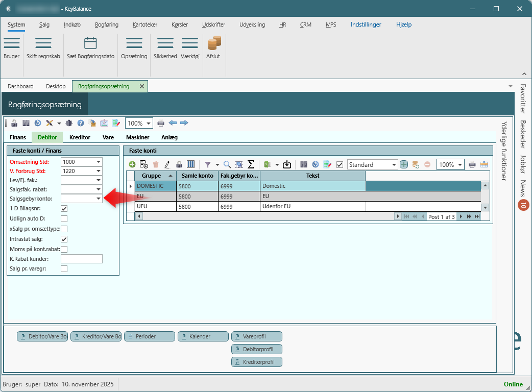Expand the Salgsgebyrkonto dropdown
Image resolution: width=532 pixels, height=392 pixels.
[98, 199]
